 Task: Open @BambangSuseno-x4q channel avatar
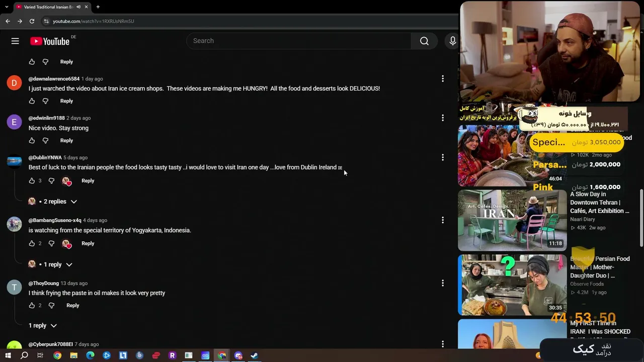point(14,224)
